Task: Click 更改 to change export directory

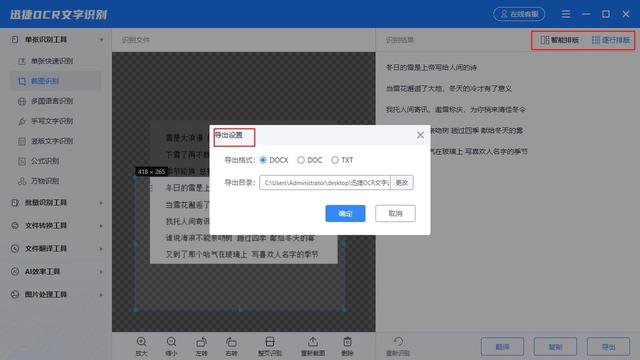Action: 402,182
